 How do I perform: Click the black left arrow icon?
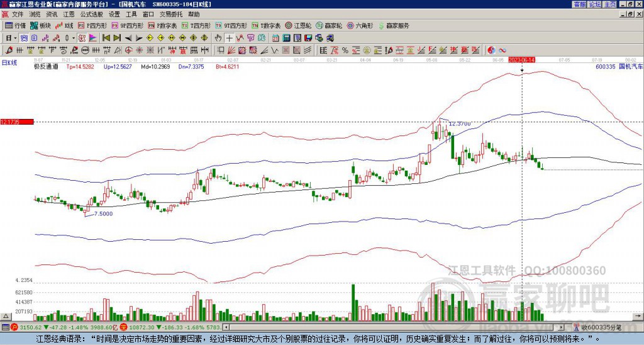pyautogui.click(x=128, y=38)
